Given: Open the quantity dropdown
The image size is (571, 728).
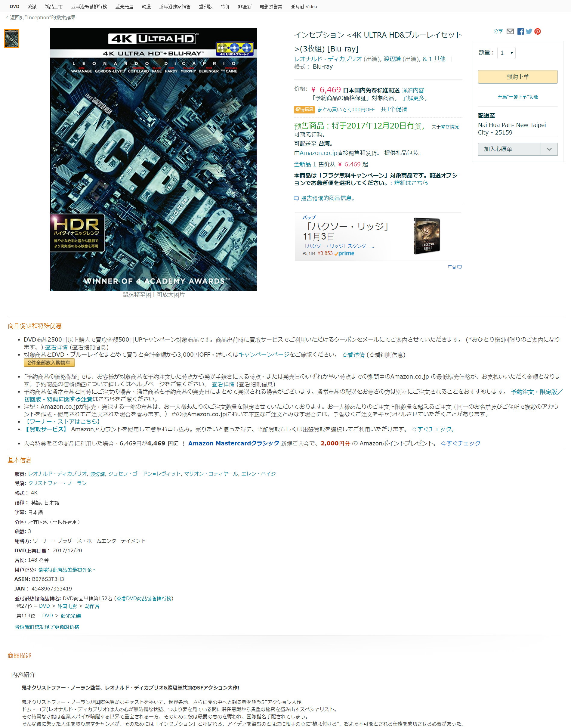Looking at the screenshot, I should click(x=506, y=53).
